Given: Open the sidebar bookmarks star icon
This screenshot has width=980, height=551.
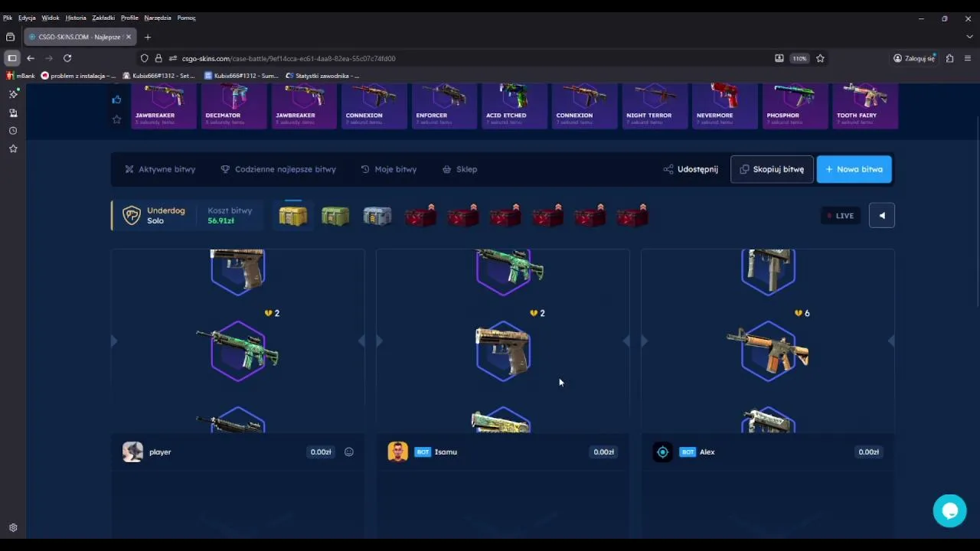Looking at the screenshot, I should (13, 148).
